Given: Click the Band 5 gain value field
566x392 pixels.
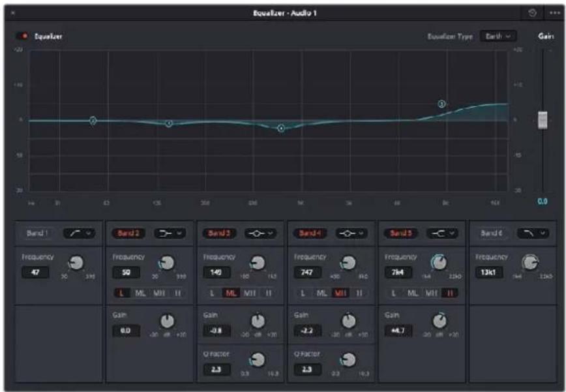Looking at the screenshot, I should tap(398, 331).
